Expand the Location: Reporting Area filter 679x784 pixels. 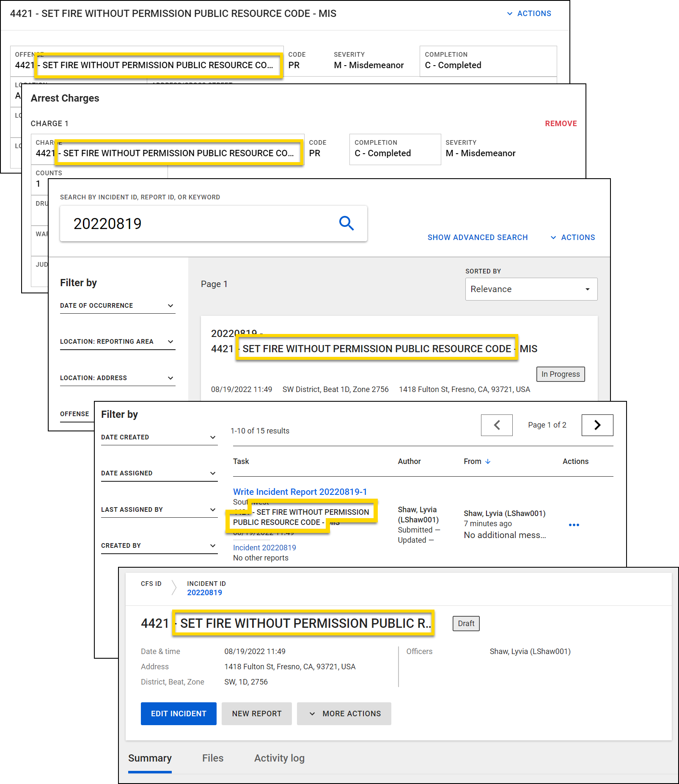(x=170, y=342)
